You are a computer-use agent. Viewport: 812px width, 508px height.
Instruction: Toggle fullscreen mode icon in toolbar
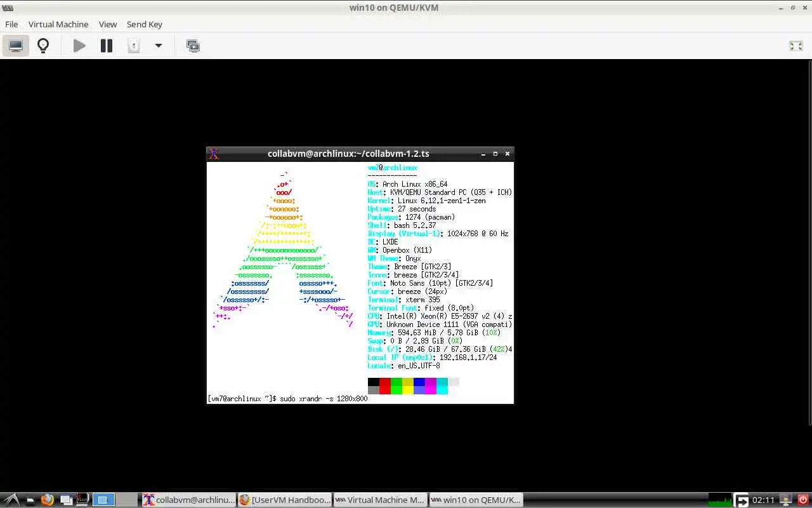click(x=796, y=46)
